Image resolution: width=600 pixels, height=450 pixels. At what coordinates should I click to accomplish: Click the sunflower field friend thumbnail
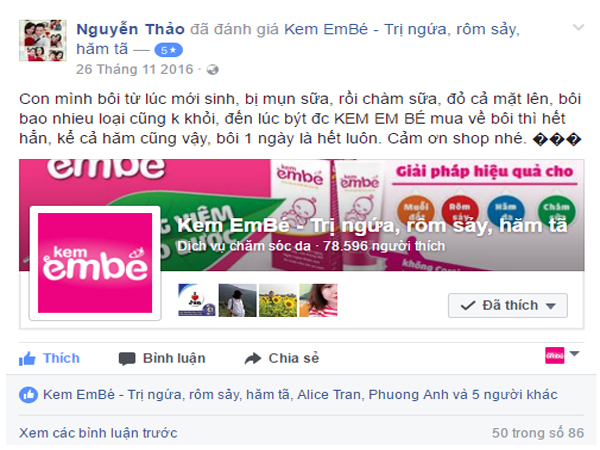click(x=278, y=300)
